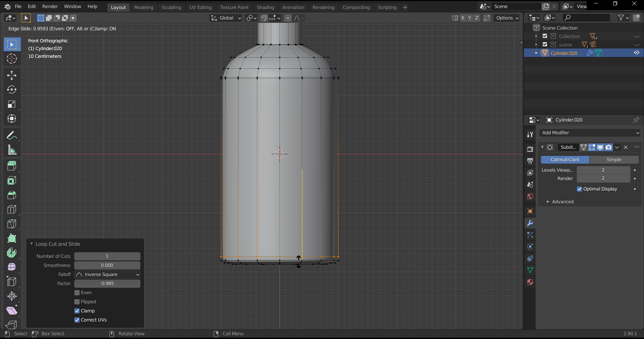Select the Measure ruler tool
644x339 pixels.
coord(12,150)
